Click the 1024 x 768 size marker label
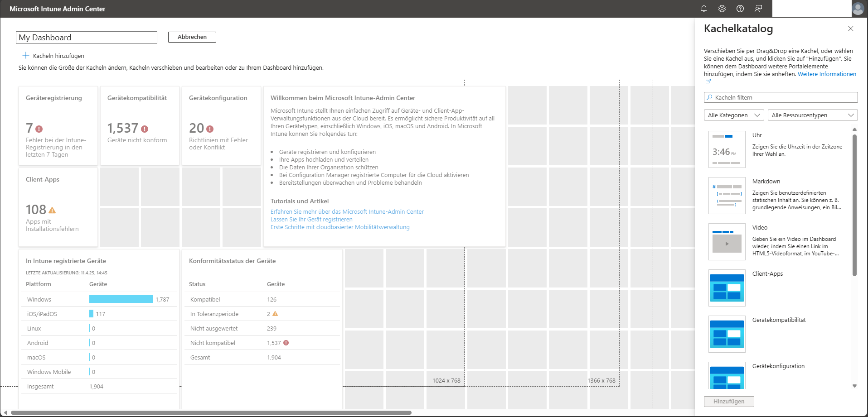Viewport: 868px width, 417px height. [x=446, y=380]
